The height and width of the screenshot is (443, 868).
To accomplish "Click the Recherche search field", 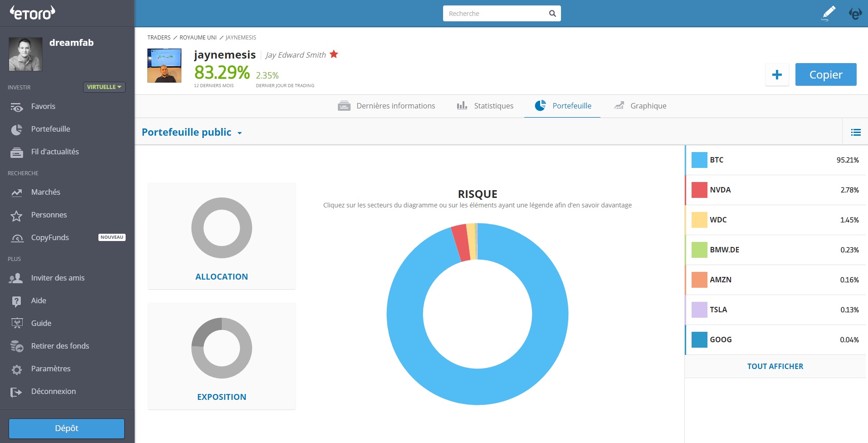I will (x=495, y=14).
